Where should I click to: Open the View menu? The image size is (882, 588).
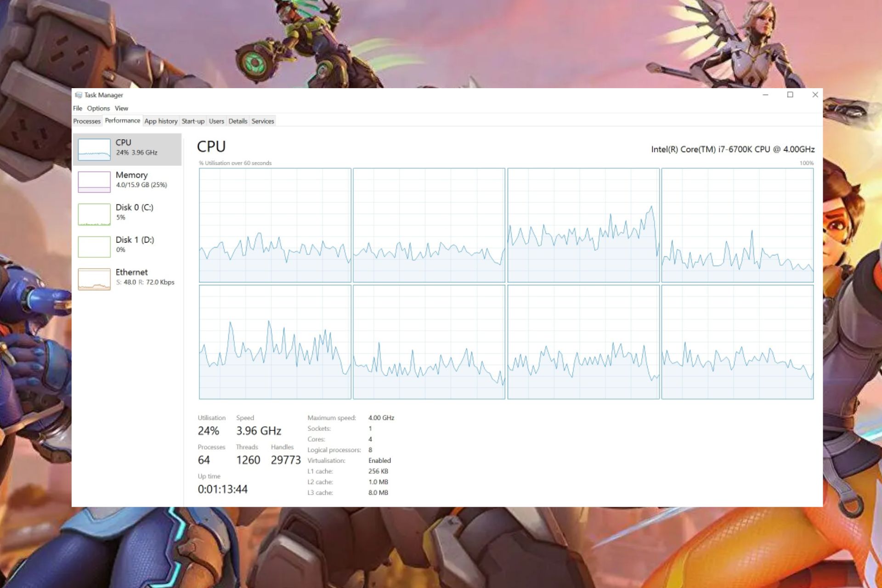pos(121,108)
